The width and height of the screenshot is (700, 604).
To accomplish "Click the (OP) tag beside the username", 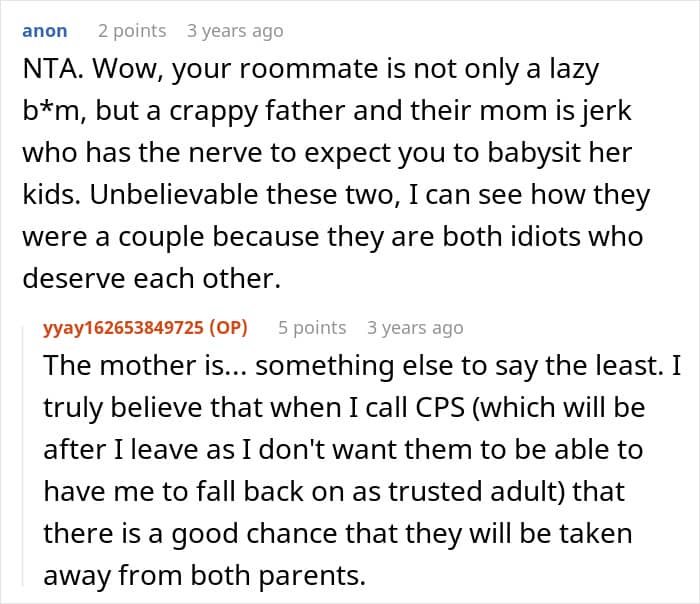I will tap(228, 328).
